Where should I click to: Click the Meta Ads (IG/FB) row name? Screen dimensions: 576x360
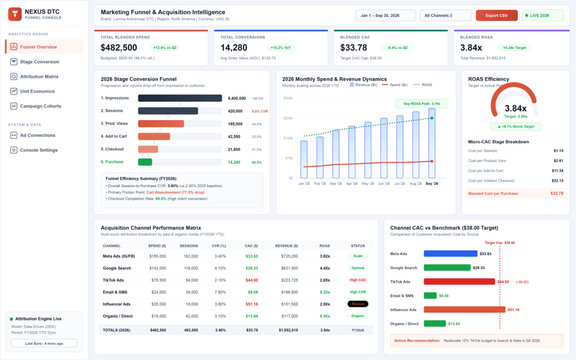click(x=119, y=256)
